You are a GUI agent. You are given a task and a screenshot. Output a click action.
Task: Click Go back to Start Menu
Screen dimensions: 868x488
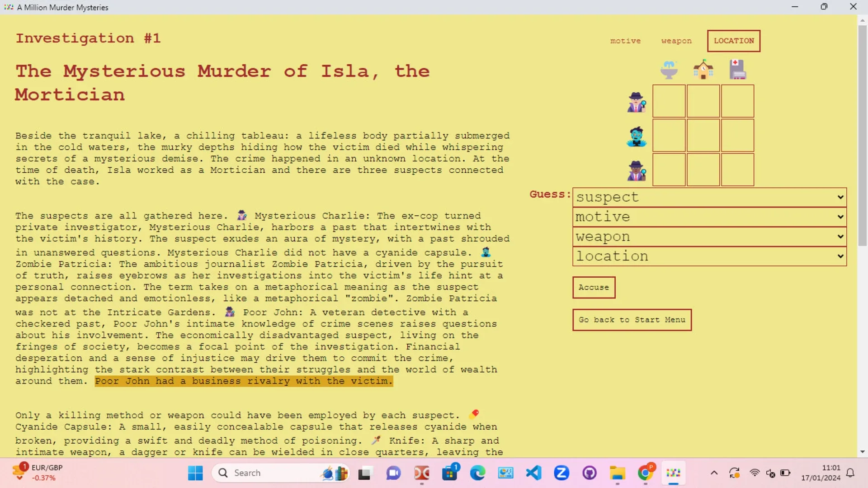click(632, 320)
